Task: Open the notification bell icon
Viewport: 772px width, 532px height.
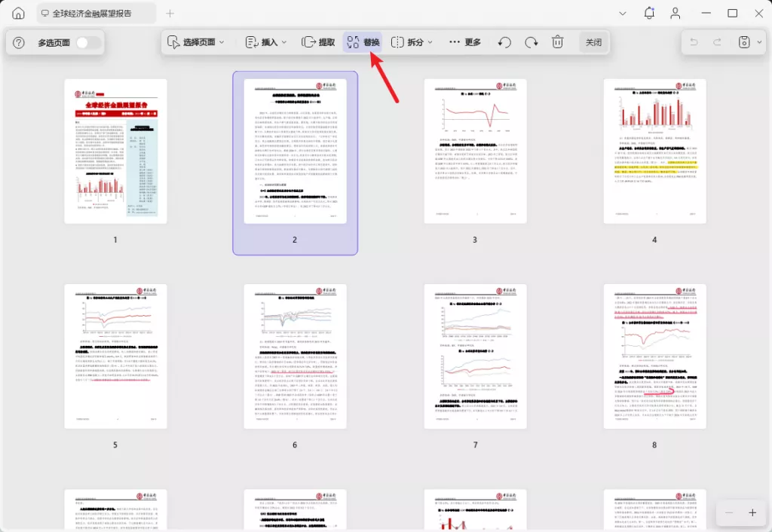Action: tap(649, 14)
